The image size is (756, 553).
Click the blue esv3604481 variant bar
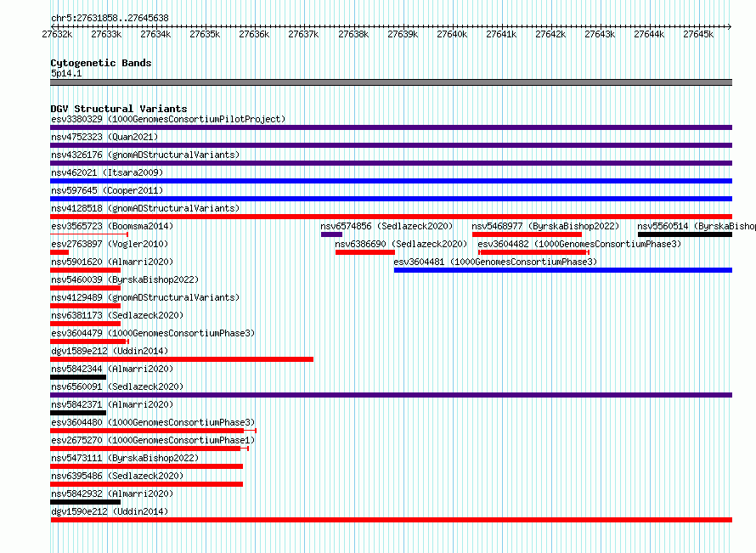coord(563,270)
